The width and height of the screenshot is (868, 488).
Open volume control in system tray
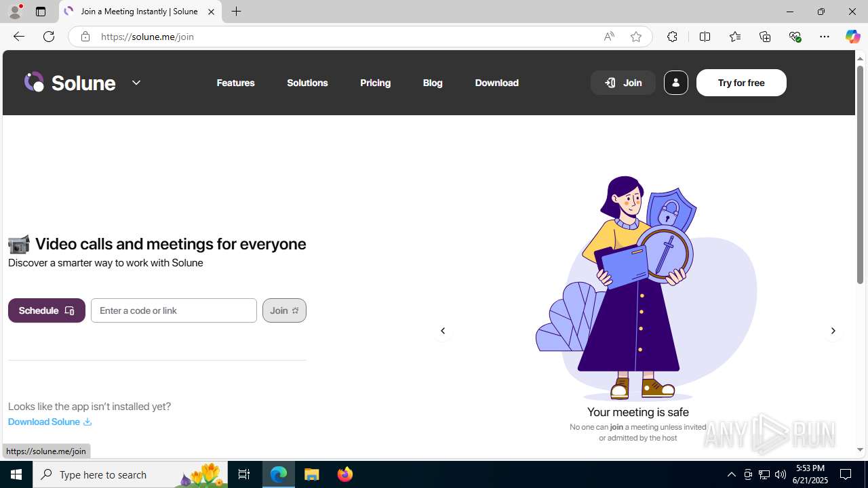[x=781, y=474]
